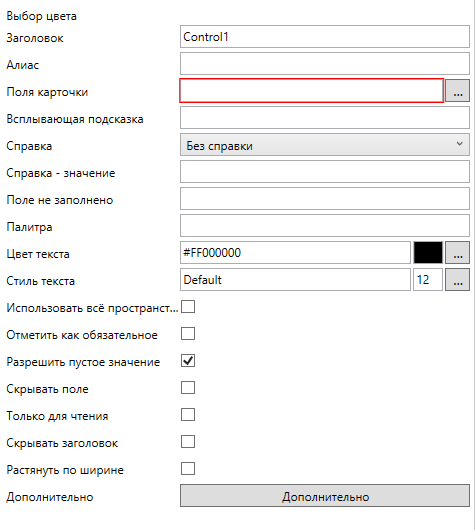Open the Стиль текста ellipsis button
The height and width of the screenshot is (530, 476).
[x=457, y=280]
